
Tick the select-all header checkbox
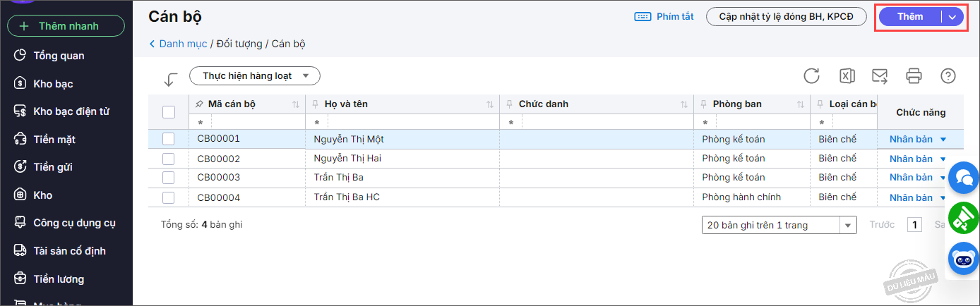coord(169,112)
